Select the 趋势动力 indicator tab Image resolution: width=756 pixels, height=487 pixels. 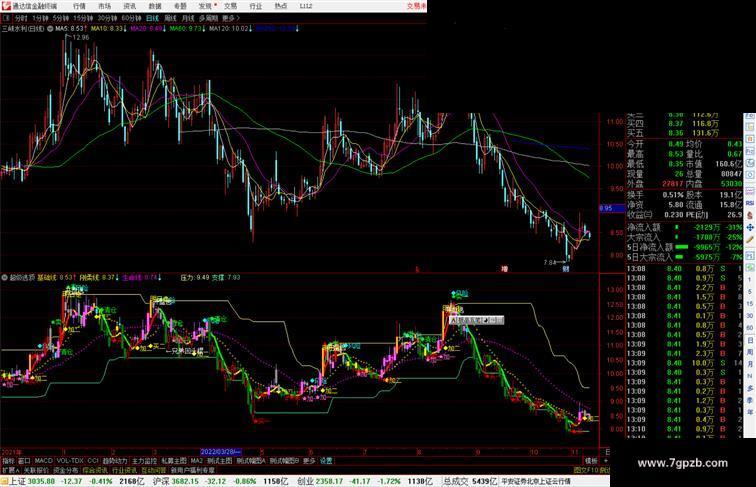tap(115, 461)
